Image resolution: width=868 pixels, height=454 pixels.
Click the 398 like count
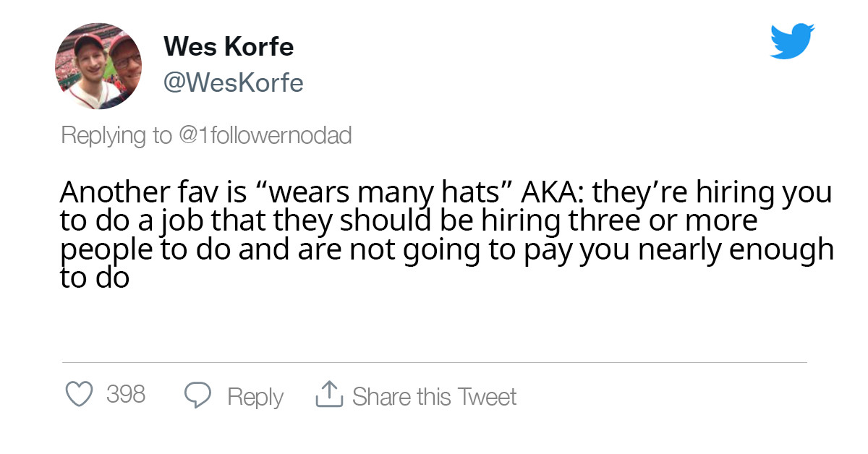pos(127,395)
